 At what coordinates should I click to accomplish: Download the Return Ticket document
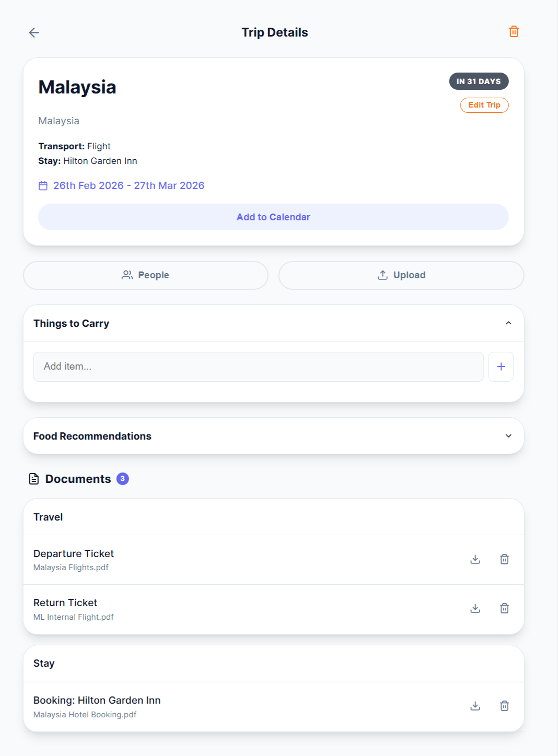[x=475, y=608]
